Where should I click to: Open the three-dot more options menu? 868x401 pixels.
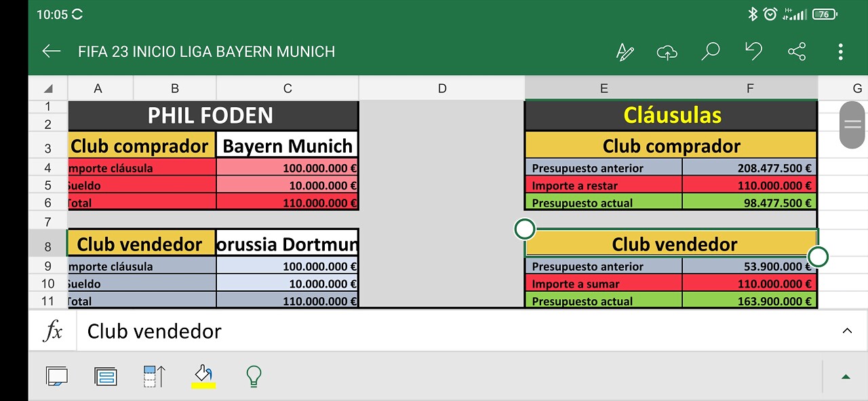coord(840,52)
